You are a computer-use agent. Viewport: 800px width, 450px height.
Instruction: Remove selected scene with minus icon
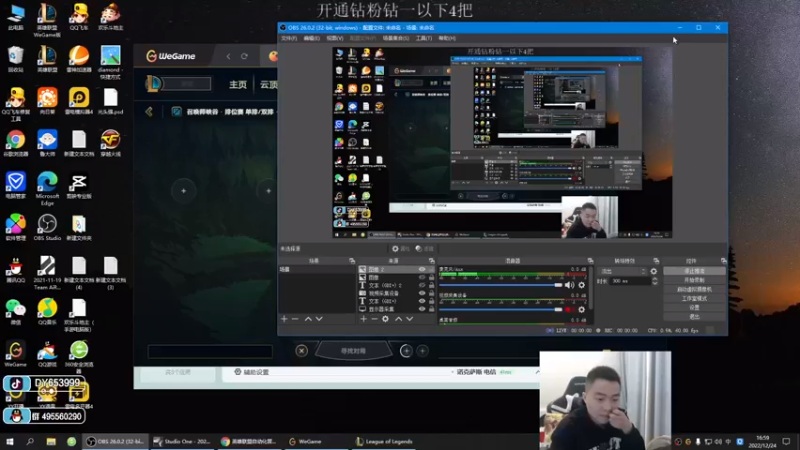295,319
